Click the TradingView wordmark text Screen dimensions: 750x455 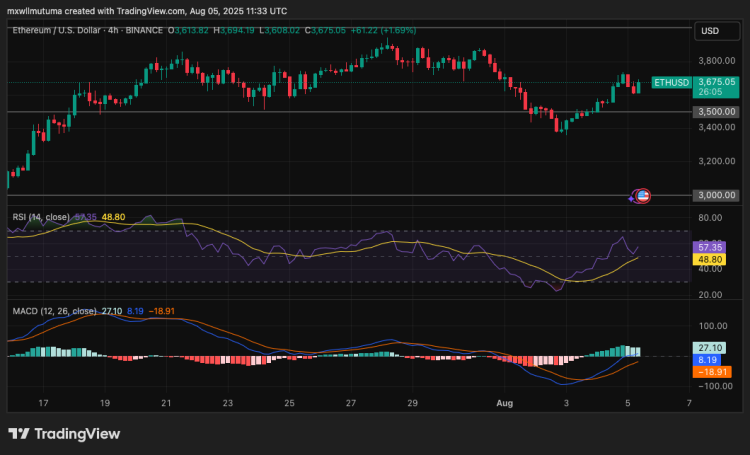(x=77, y=434)
